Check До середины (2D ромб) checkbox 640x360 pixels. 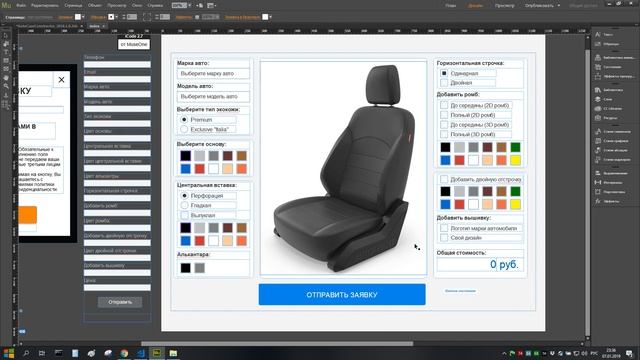444,105
